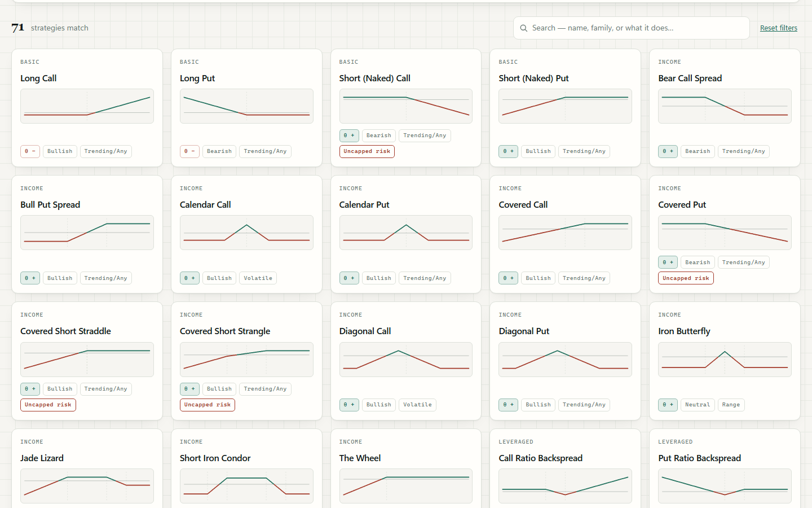Click the '71 strategies match' count text

(50, 28)
